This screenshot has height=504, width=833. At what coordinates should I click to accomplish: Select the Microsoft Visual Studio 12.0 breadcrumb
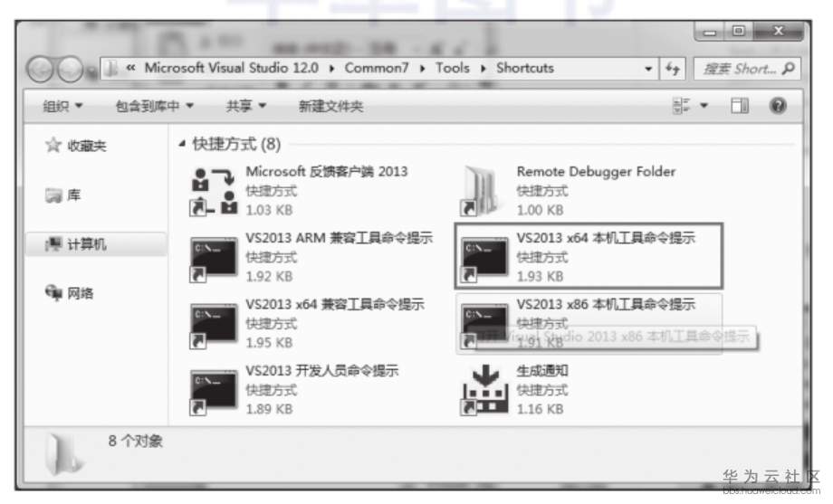231,68
